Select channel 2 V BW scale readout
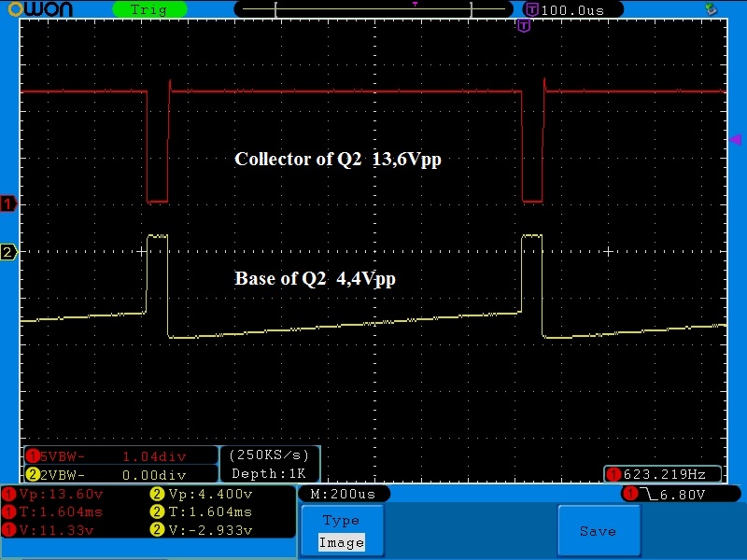 point(120,475)
